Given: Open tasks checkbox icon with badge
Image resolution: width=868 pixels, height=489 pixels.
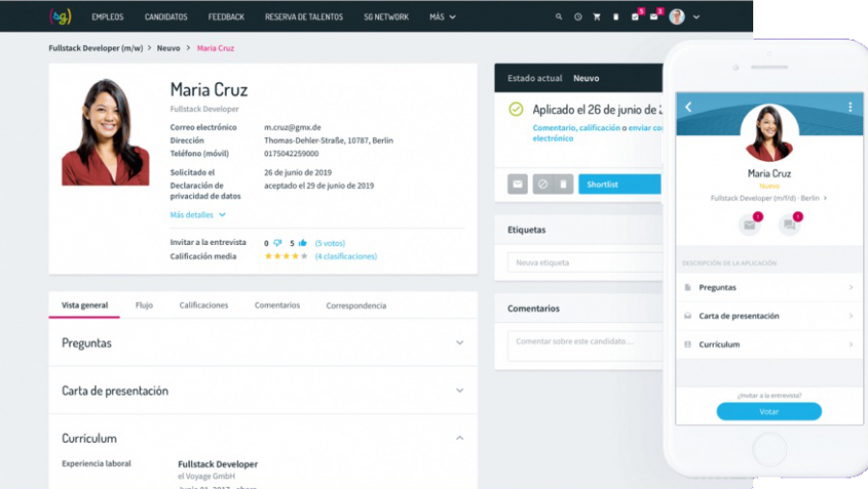Looking at the screenshot, I should [x=635, y=17].
